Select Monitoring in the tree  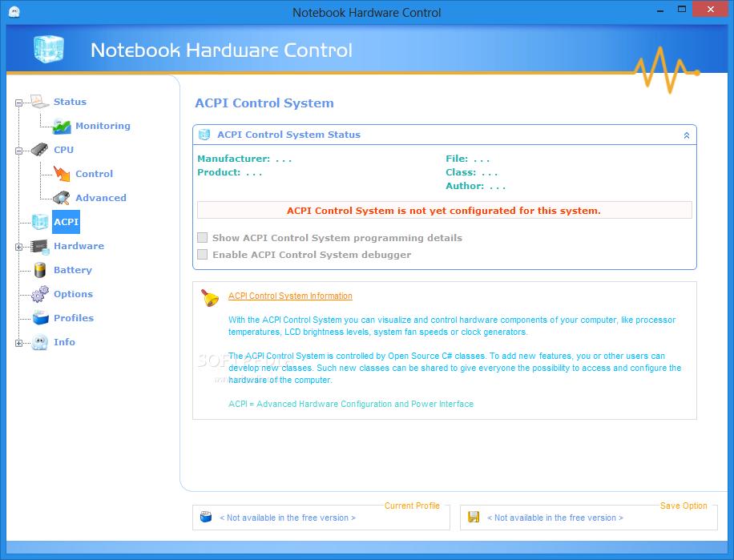pos(103,126)
